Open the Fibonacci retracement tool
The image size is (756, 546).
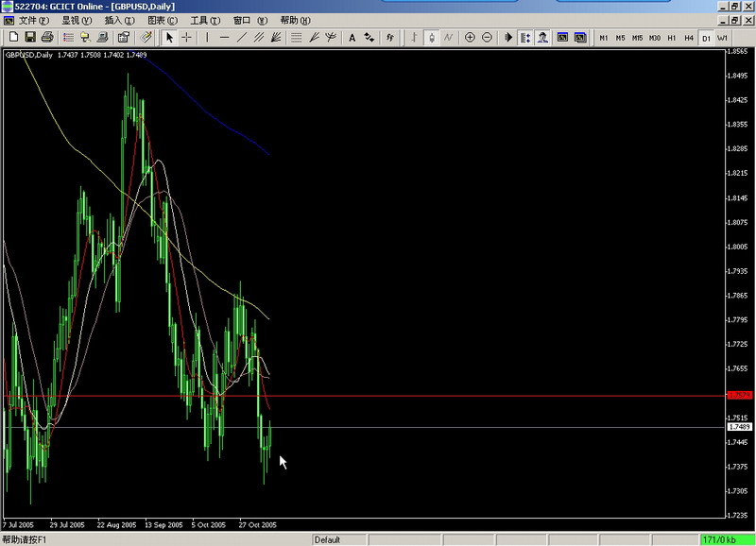coord(297,38)
